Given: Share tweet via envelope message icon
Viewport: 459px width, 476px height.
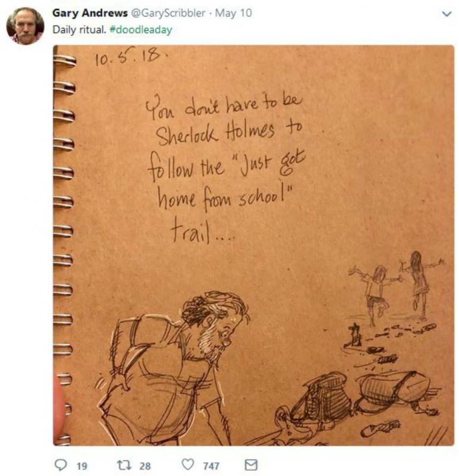Looking at the screenshot, I should [x=251, y=465].
